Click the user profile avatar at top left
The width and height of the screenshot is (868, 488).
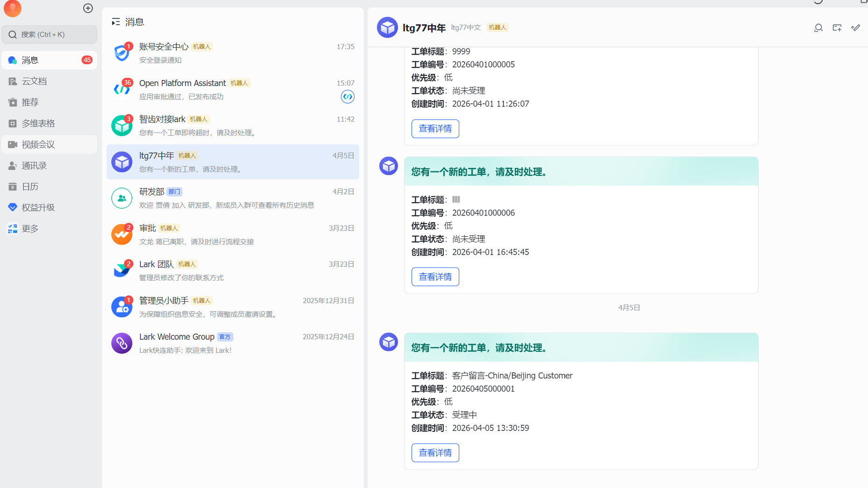pos(13,8)
